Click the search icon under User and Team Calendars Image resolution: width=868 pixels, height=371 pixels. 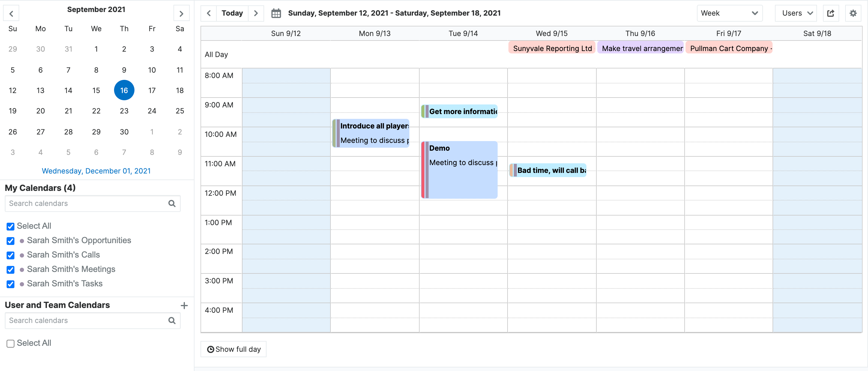pos(172,321)
